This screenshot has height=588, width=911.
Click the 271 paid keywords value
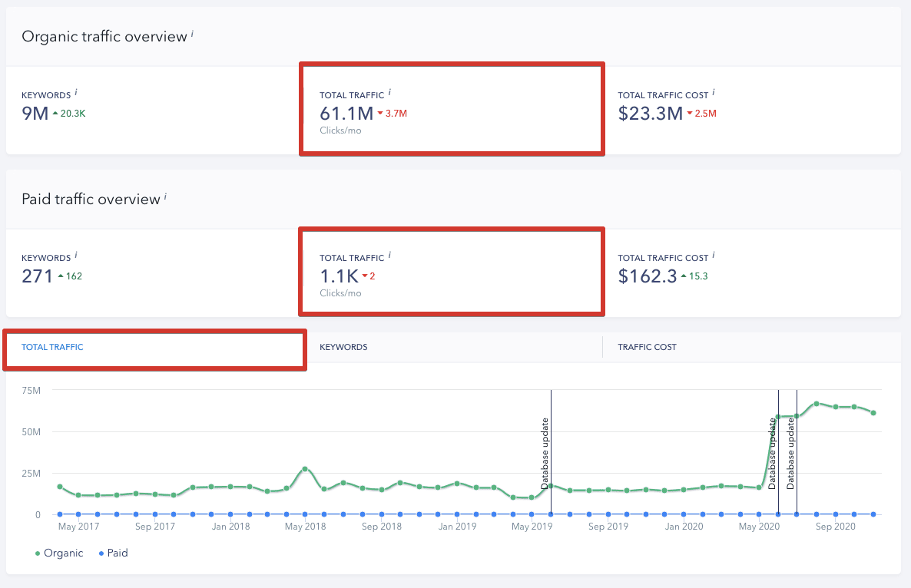(37, 276)
